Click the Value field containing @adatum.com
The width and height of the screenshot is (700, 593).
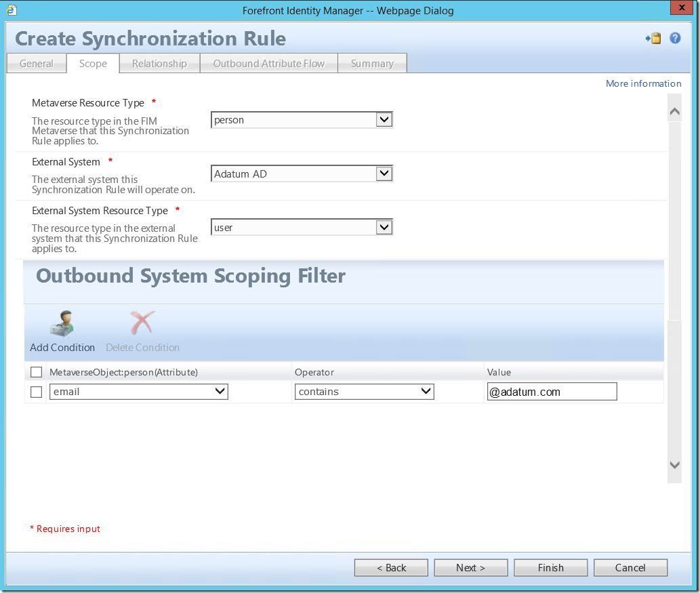(552, 392)
